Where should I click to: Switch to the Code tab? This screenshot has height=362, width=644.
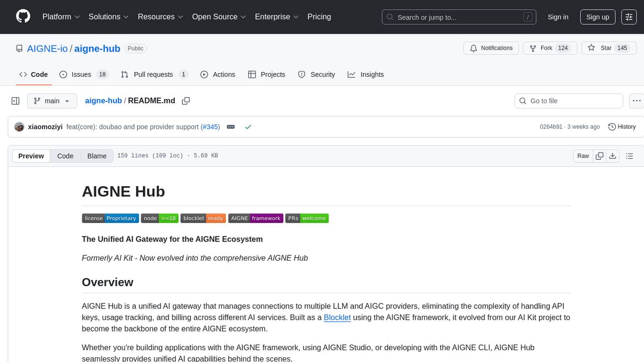pos(34,74)
